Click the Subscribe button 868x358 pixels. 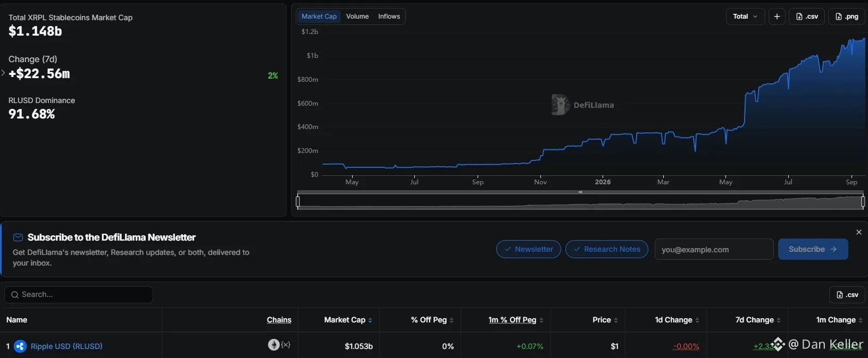pos(813,249)
